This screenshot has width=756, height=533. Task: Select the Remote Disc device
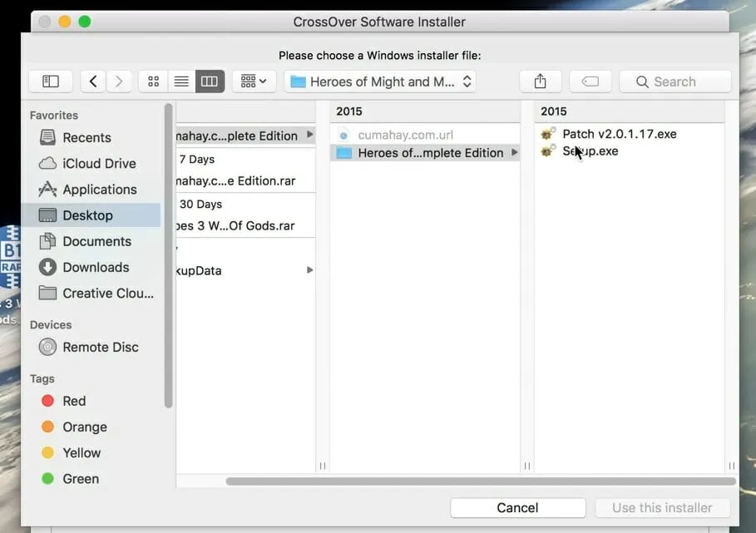click(100, 348)
